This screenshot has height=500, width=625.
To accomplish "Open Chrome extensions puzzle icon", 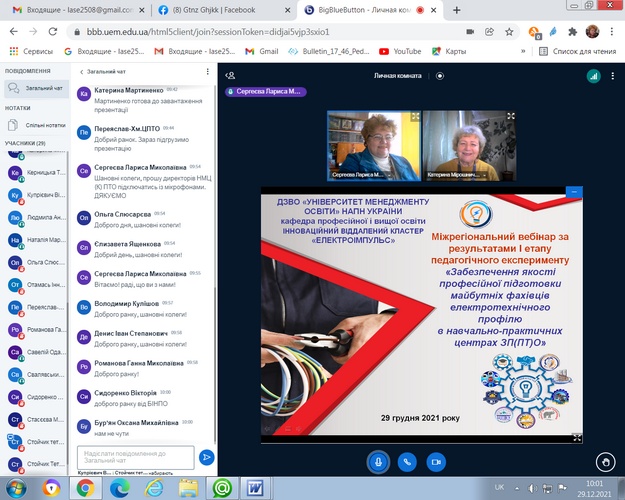I will (573, 32).
